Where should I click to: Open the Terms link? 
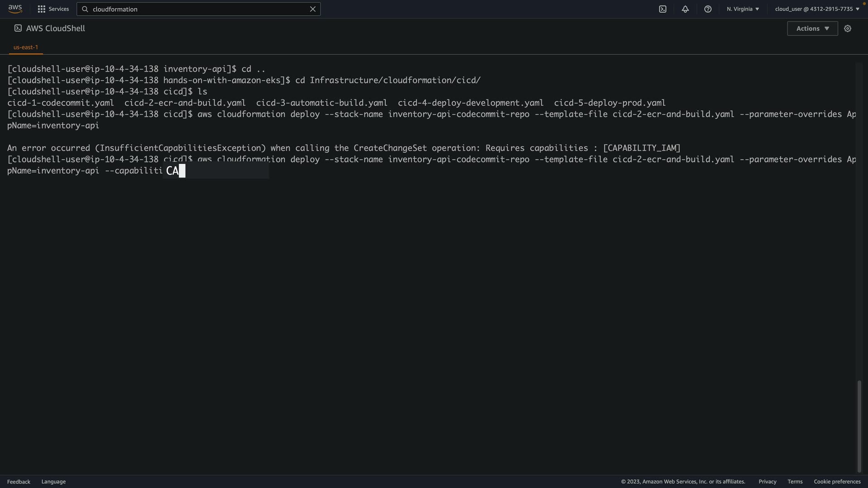tap(795, 482)
